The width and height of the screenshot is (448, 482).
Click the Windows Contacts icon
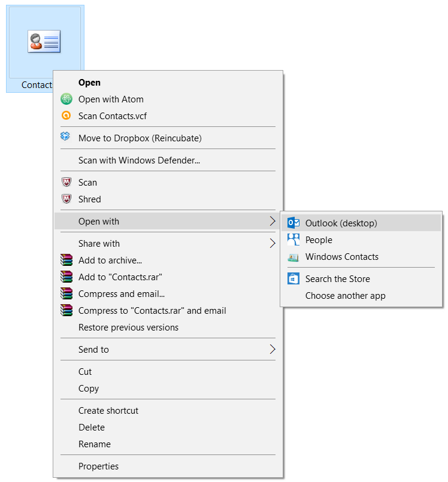pos(293,257)
